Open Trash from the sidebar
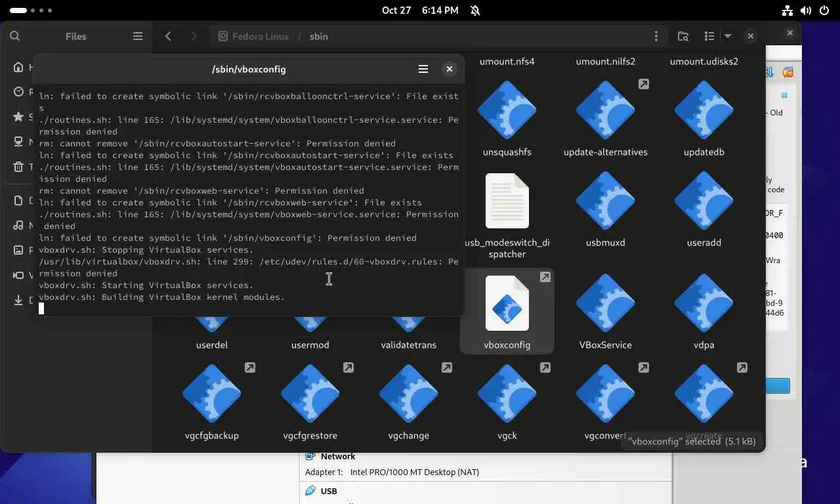Image resolution: width=840 pixels, height=504 pixels. 18,167
